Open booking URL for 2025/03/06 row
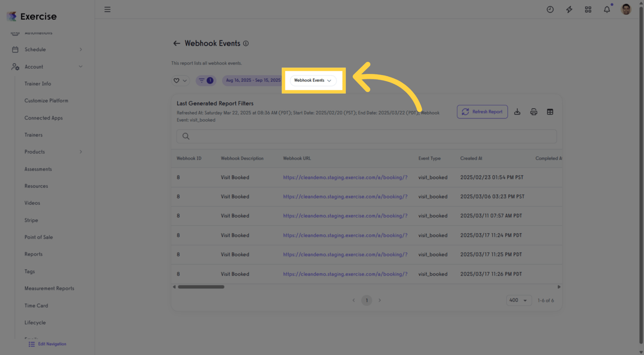This screenshot has height=355, width=644. [345, 197]
